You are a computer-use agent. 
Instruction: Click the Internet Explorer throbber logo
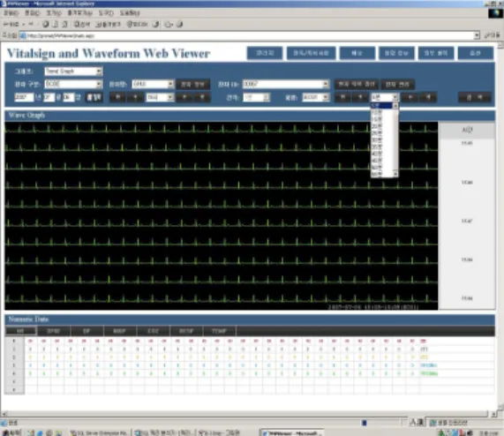point(495,13)
